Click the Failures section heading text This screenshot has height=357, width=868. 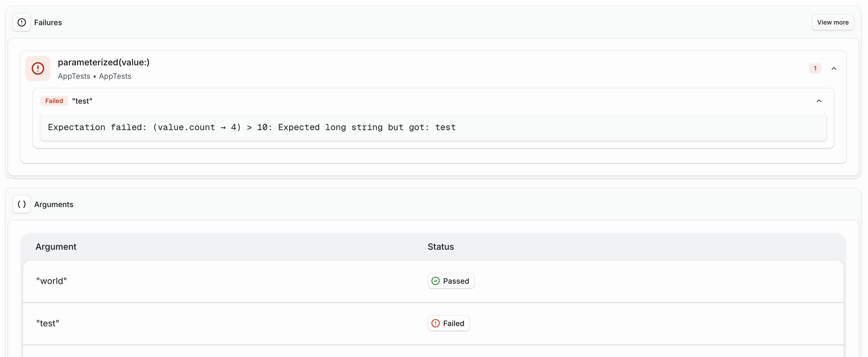click(x=48, y=22)
